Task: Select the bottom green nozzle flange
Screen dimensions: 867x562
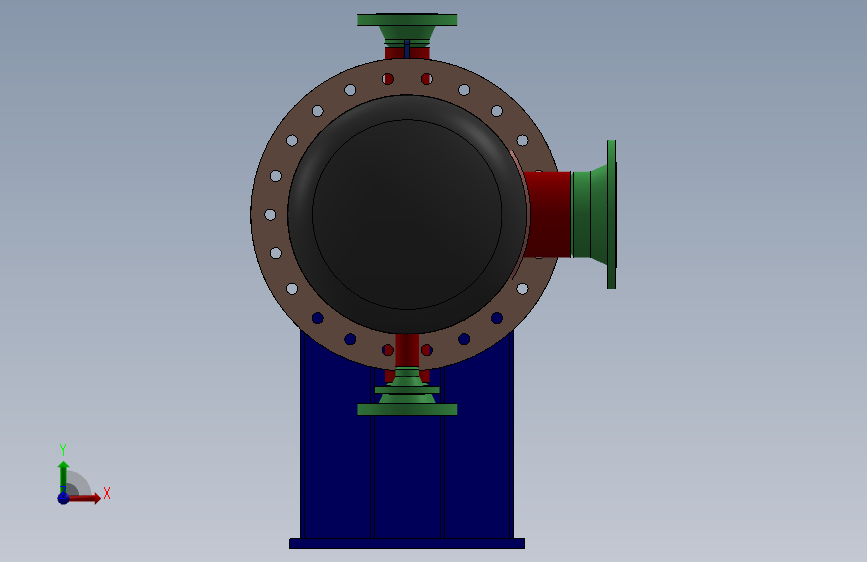Action: click(407, 409)
